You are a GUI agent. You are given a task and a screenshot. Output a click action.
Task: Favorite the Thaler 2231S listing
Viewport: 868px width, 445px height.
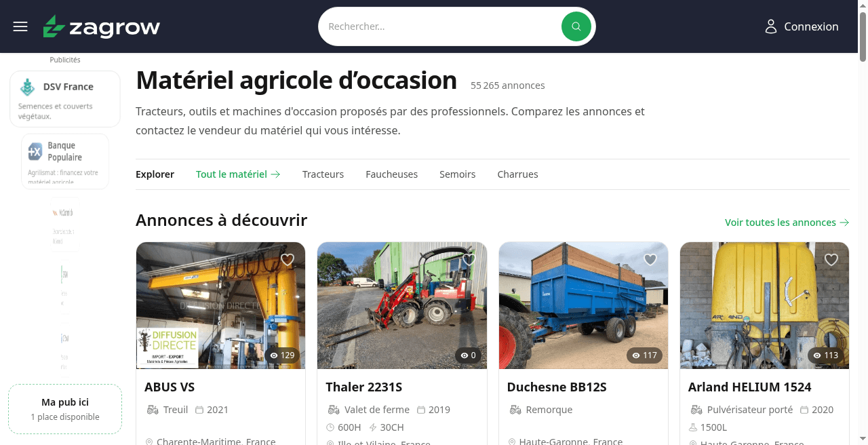pyautogui.click(x=469, y=260)
